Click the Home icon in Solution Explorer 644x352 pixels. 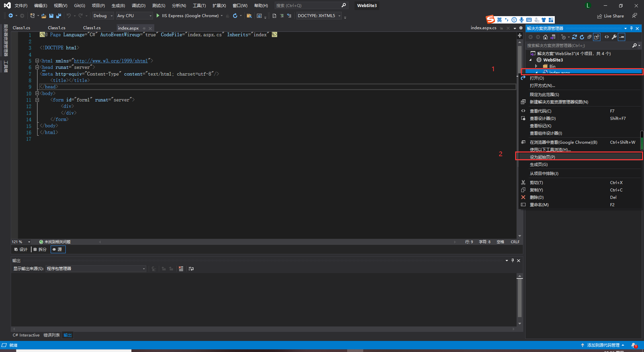coord(545,37)
